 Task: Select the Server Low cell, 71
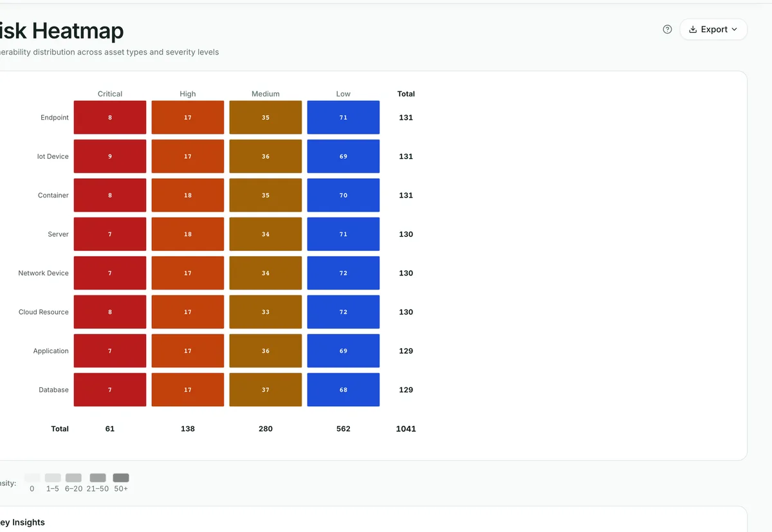344,234
